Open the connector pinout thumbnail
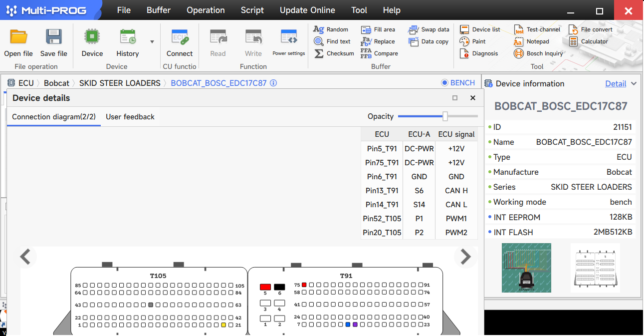Viewport: 644px width, 336px height. pyautogui.click(x=596, y=268)
